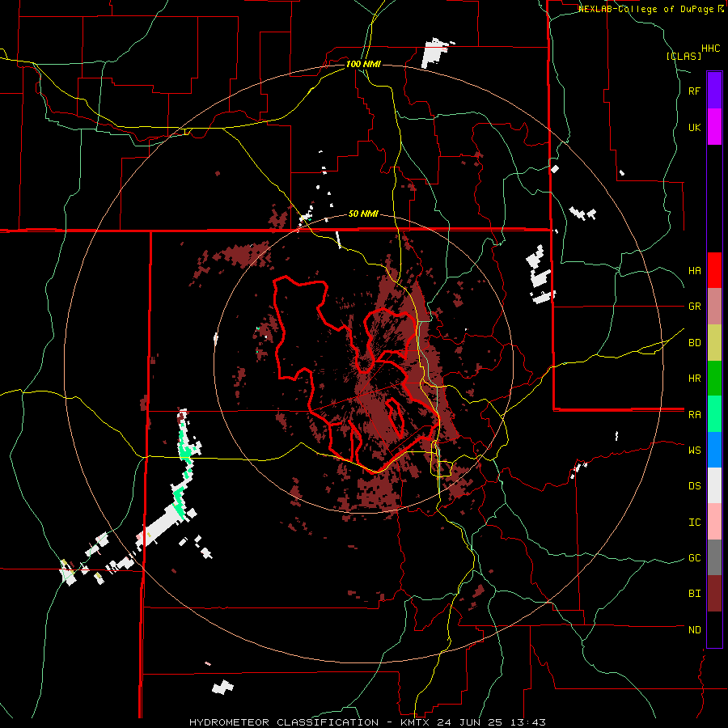Click the RF legend label
The width and height of the screenshot is (728, 728).
[x=694, y=91]
